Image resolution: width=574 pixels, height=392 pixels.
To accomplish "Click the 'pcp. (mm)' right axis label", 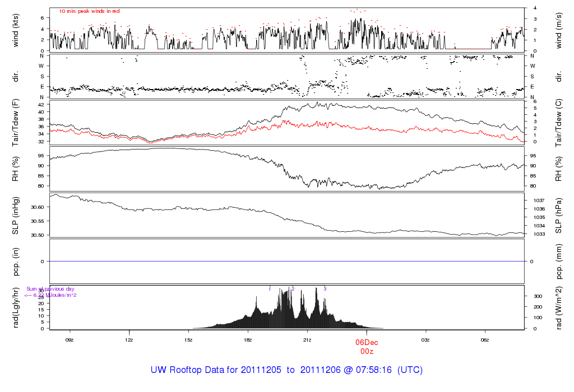I will [558, 261].
